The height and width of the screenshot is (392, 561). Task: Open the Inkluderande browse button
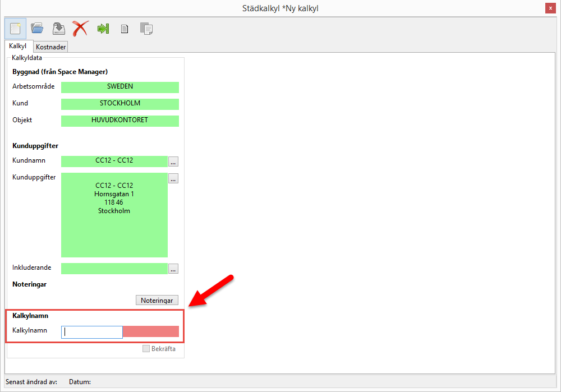[173, 269]
